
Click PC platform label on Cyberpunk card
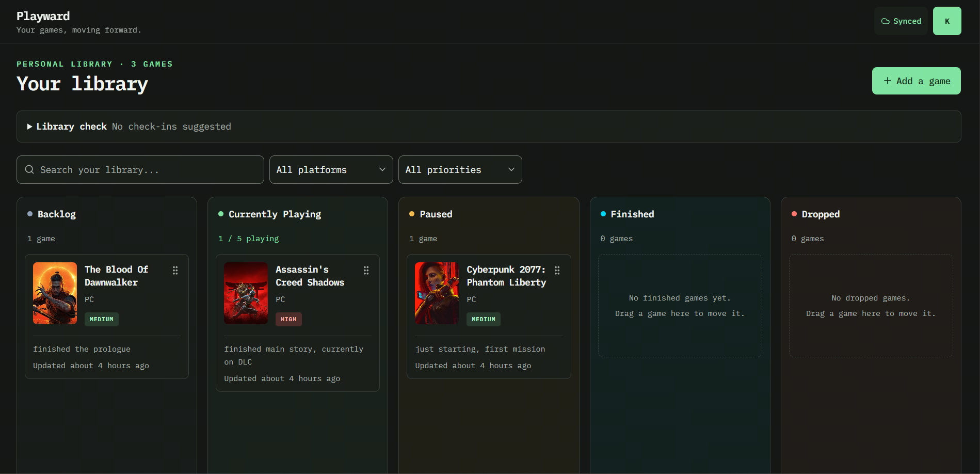[x=471, y=299]
